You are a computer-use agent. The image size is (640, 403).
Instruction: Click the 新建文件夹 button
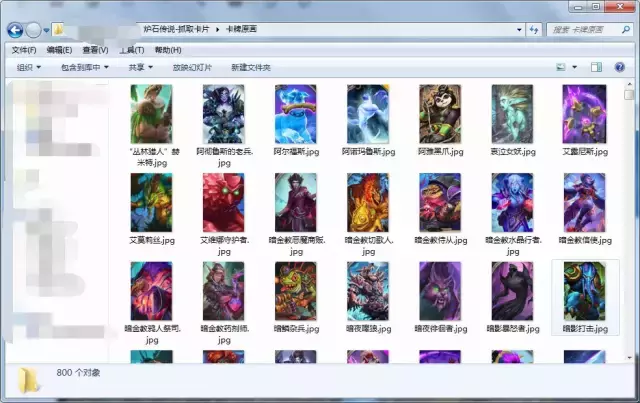(x=251, y=67)
